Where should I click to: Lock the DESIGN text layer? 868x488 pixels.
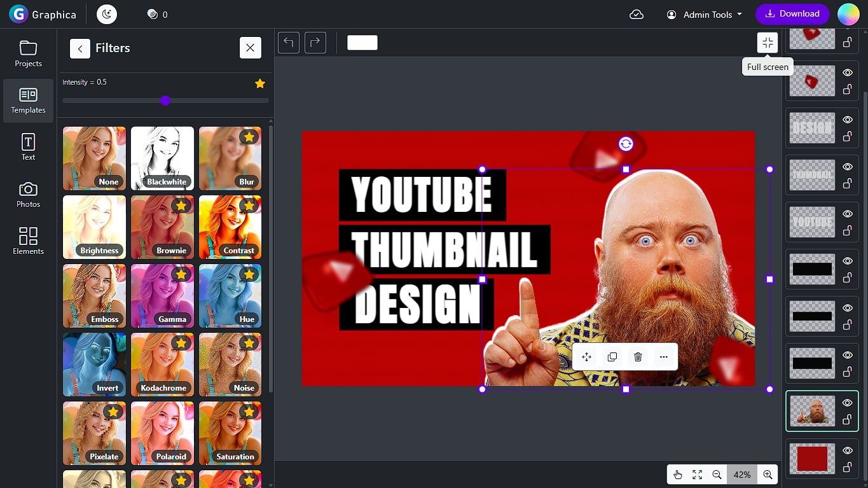pos(848,136)
